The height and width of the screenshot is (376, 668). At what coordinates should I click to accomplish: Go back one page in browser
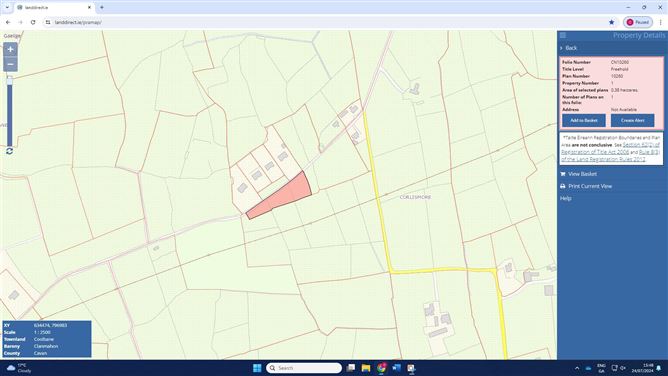(8, 22)
